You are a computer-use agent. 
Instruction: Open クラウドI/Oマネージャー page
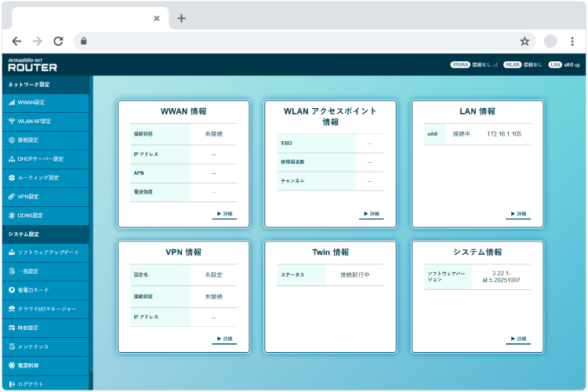click(46, 309)
